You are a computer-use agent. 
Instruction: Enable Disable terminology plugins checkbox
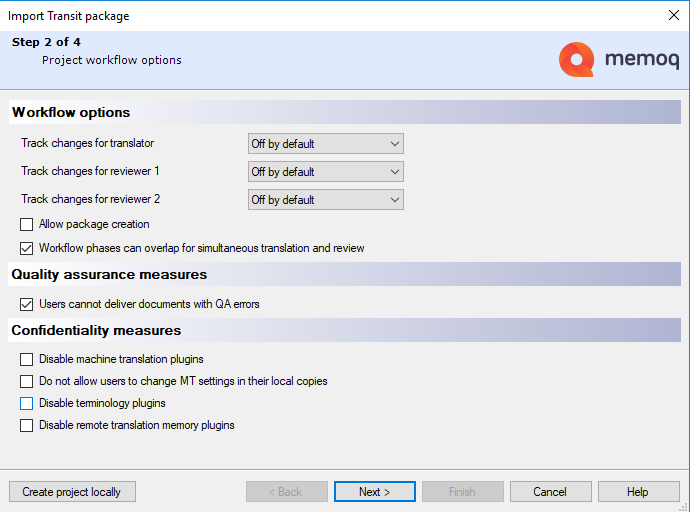pos(27,403)
